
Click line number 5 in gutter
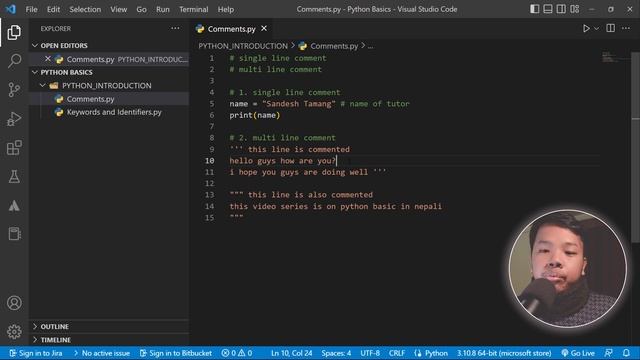(x=211, y=104)
